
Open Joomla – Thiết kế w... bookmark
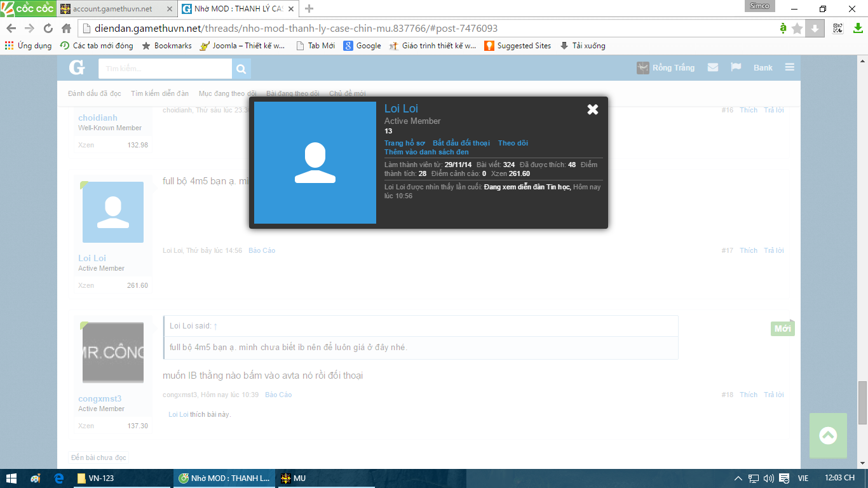[x=242, y=46]
